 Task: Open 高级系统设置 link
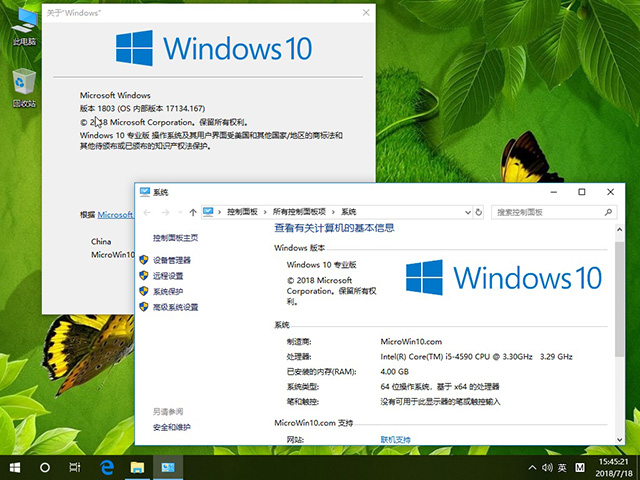point(176,307)
